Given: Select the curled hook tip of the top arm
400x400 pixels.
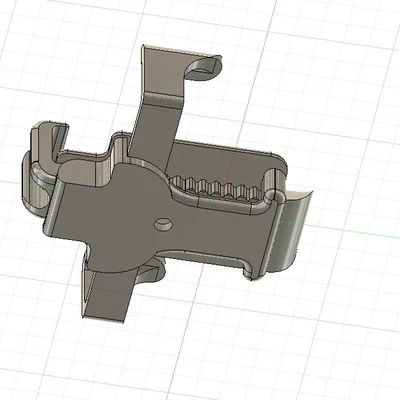Looking at the screenshot, I should point(204,68).
